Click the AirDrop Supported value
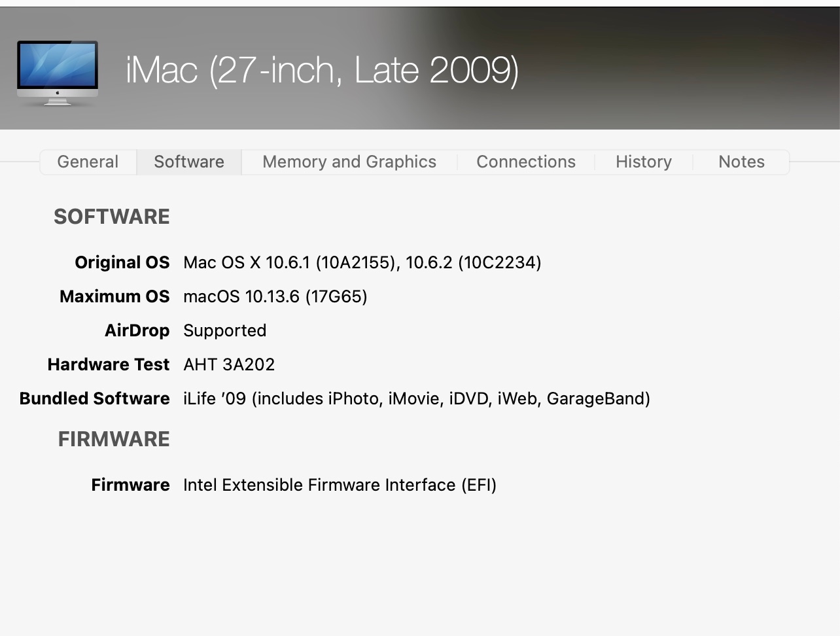 (224, 330)
